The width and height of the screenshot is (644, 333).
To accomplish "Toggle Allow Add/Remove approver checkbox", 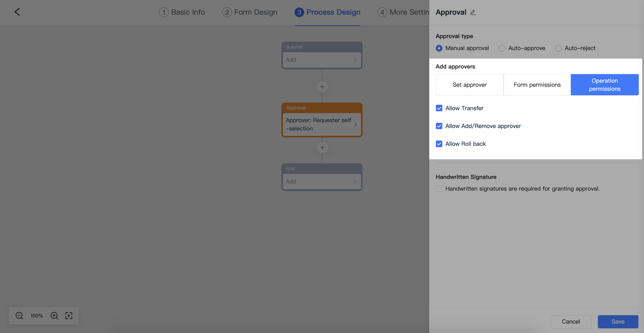I will tap(439, 126).
